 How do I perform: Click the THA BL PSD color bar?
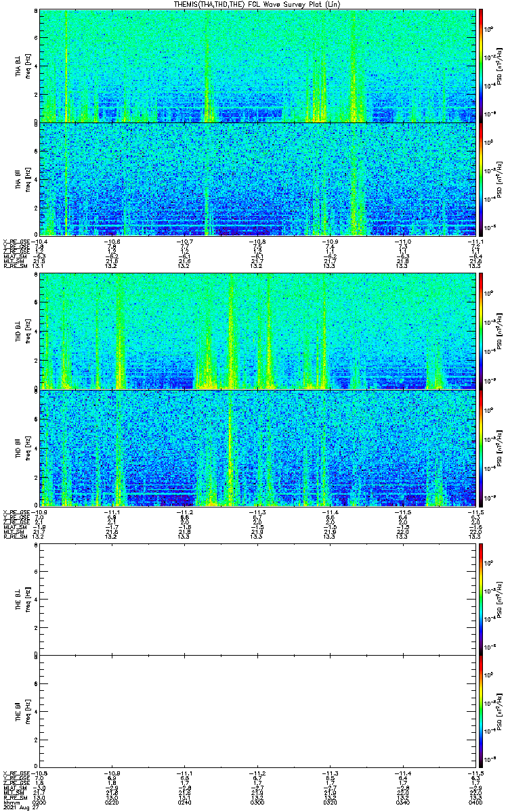(482, 66)
